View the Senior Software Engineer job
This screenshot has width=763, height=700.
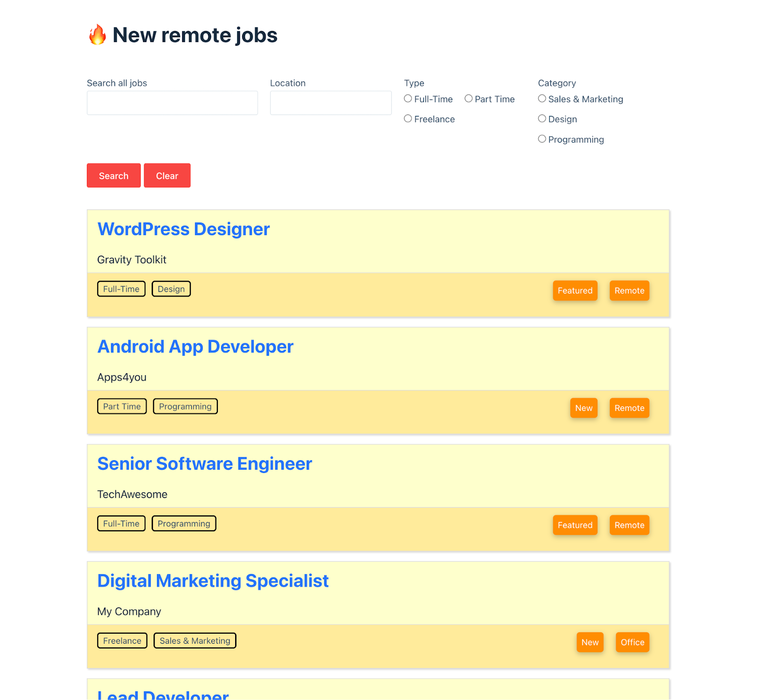[205, 464]
